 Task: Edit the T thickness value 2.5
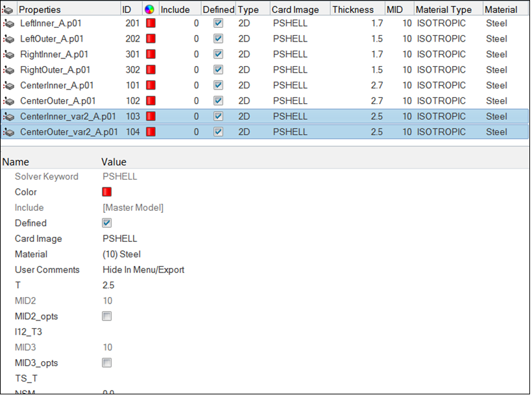(109, 285)
